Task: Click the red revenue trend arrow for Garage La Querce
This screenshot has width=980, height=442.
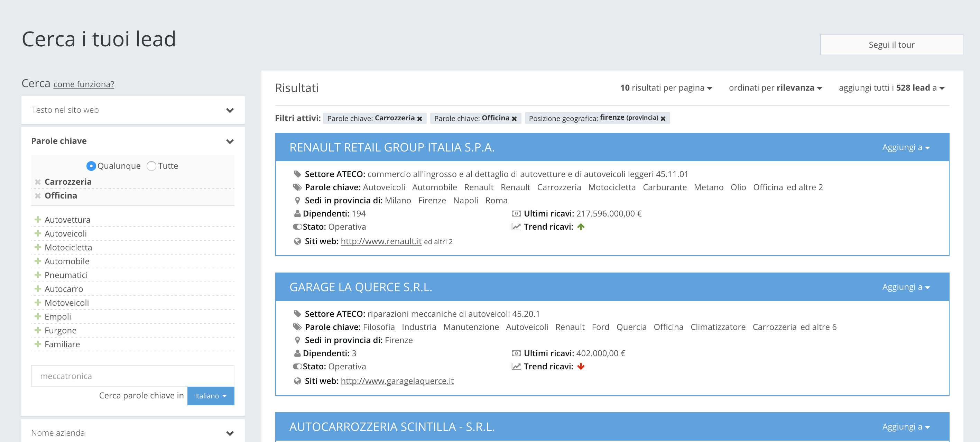Action: point(581,366)
